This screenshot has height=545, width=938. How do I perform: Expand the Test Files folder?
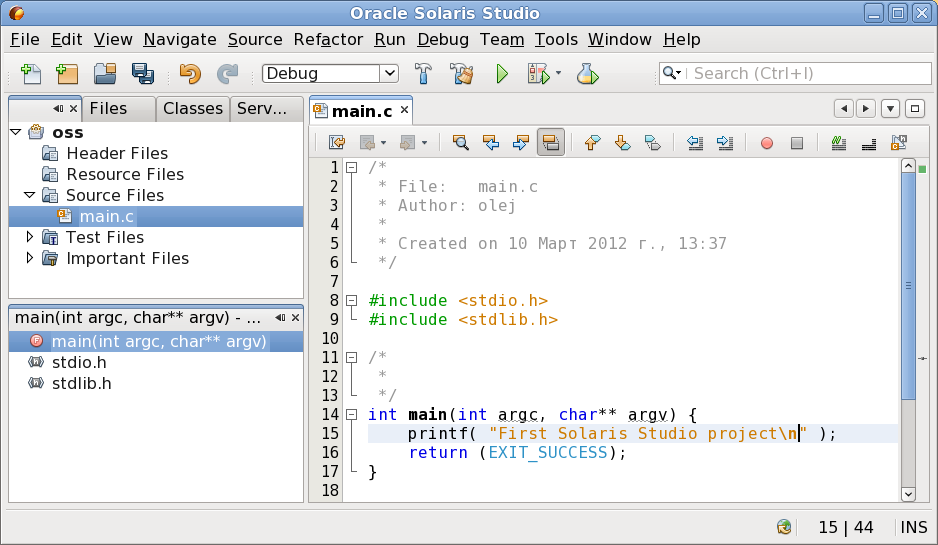tap(29, 237)
